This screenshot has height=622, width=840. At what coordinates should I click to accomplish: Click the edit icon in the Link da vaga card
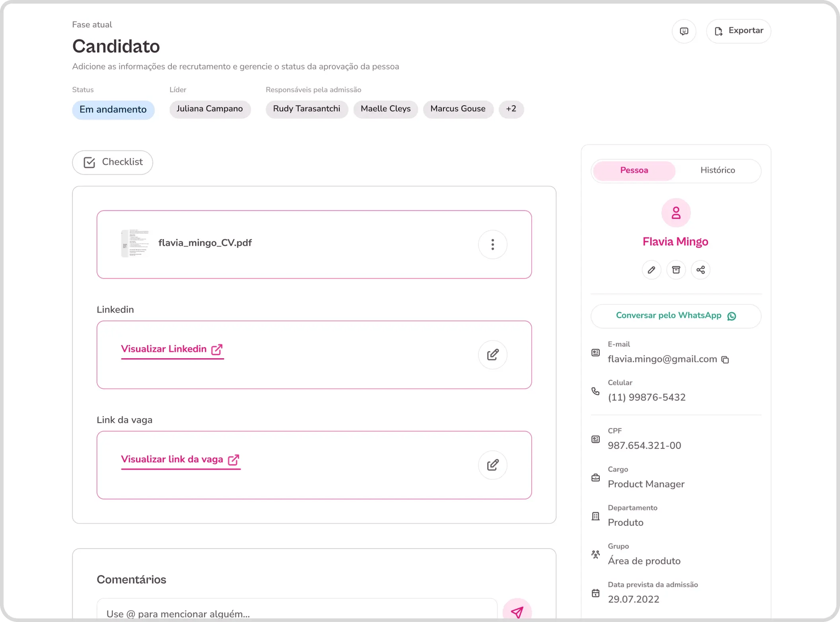click(493, 465)
